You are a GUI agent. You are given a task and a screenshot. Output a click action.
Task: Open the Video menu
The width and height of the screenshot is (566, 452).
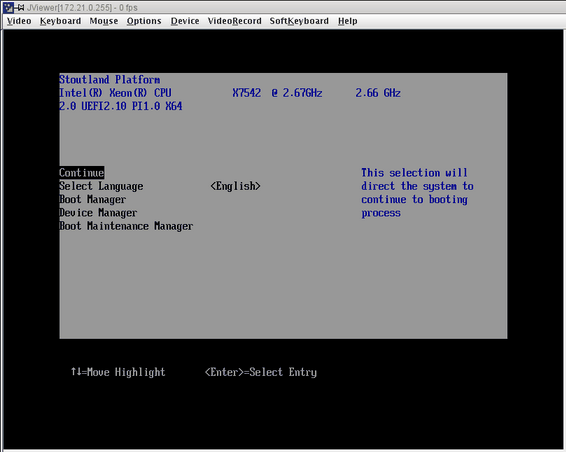tap(19, 21)
